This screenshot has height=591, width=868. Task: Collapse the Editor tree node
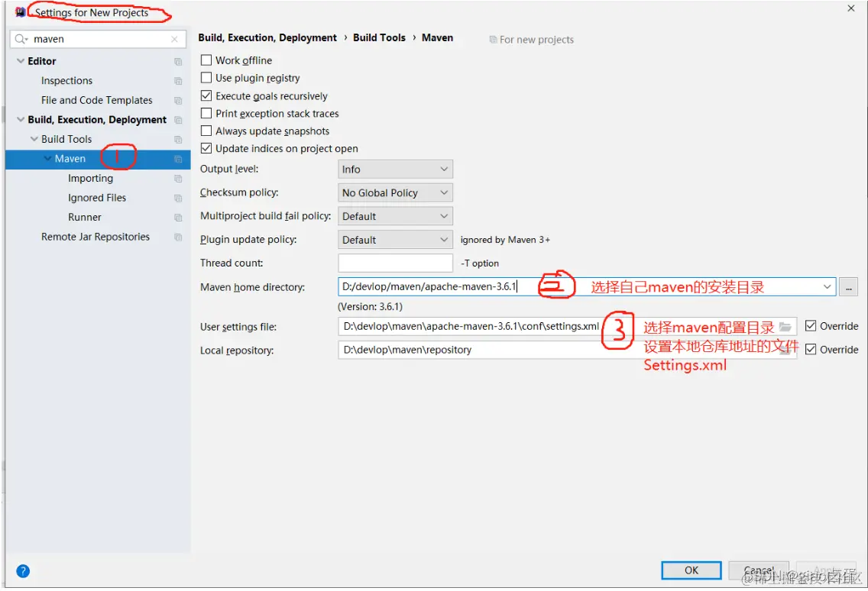click(21, 61)
